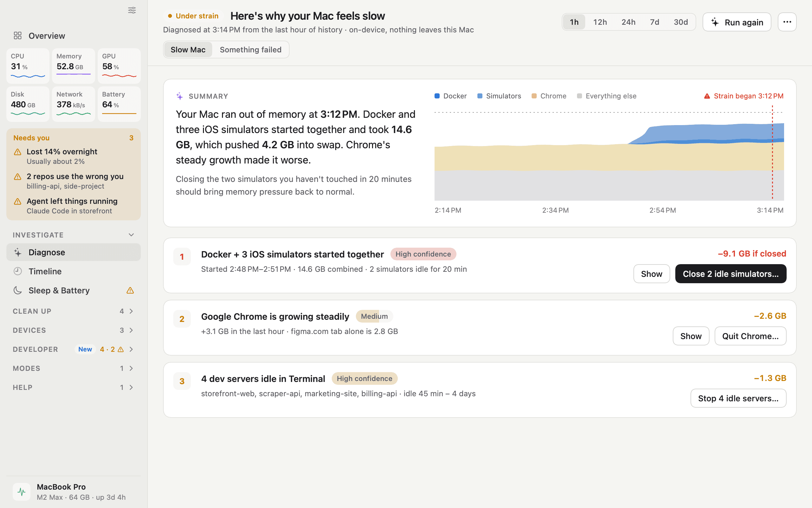The width and height of the screenshot is (812, 508).
Task: Click warning icon beside Lost 14% overnight
Action: [17, 152]
